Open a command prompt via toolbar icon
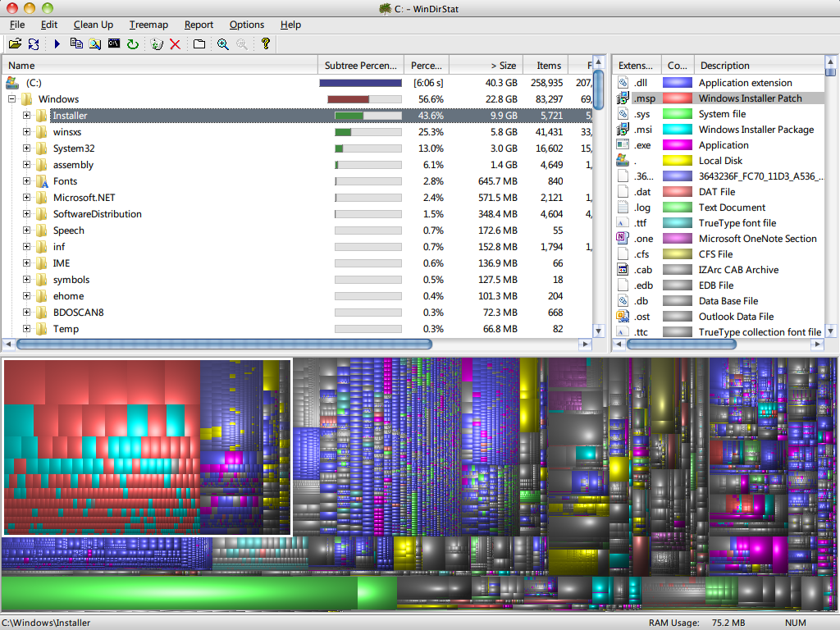 pyautogui.click(x=112, y=44)
